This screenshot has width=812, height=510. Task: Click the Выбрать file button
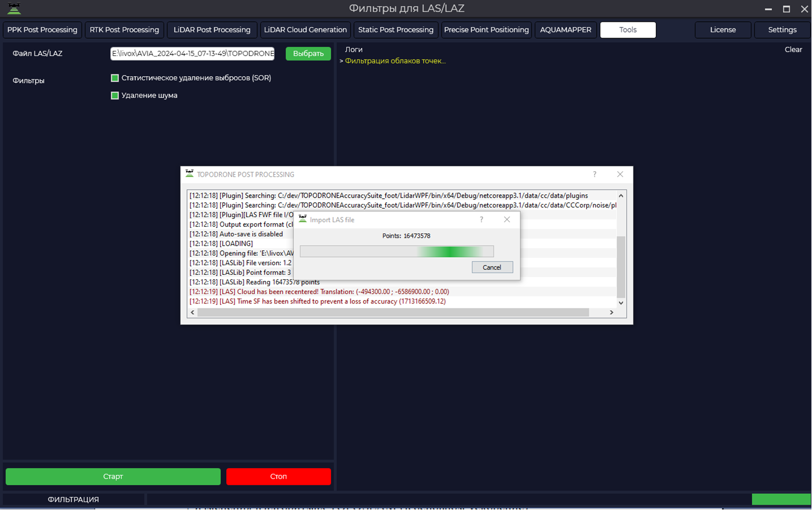pos(308,54)
